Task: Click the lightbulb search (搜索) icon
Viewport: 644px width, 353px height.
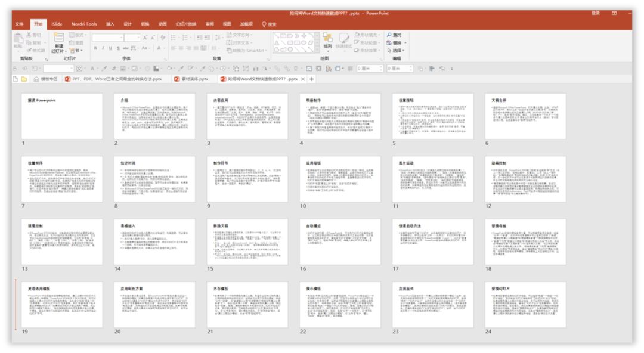Action: (264, 24)
